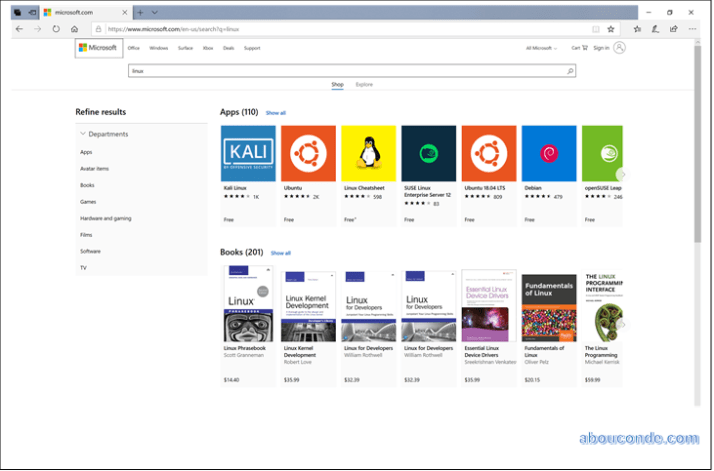Viewport: 714px width, 471px height.
Task: Show all Apps results
Action: 275,113
